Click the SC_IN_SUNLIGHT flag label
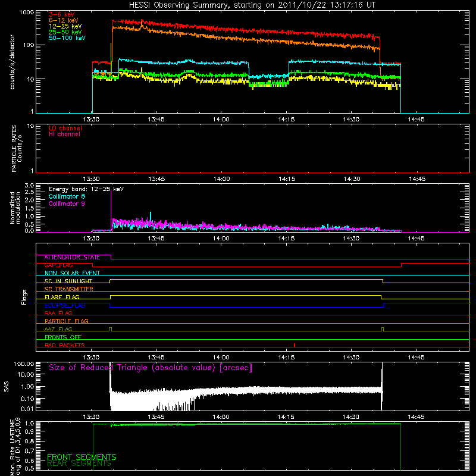 (x=68, y=281)
